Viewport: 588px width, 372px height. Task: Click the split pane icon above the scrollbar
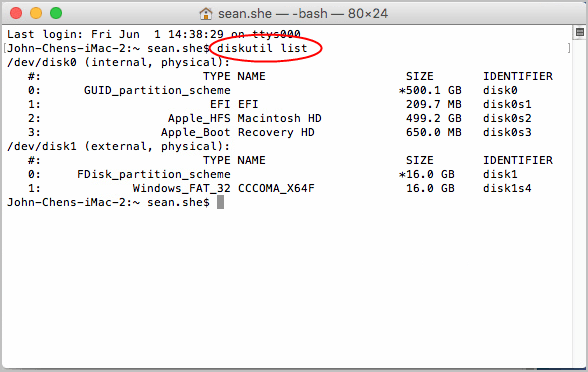(580, 32)
